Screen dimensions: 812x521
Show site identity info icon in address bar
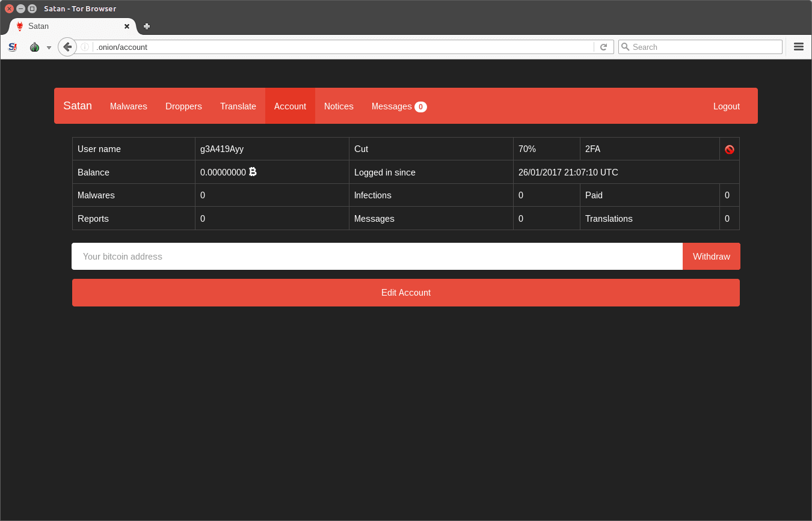click(85, 47)
